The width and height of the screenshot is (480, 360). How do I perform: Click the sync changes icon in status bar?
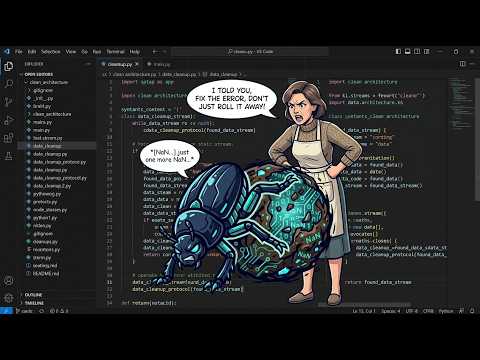[x=42, y=311]
